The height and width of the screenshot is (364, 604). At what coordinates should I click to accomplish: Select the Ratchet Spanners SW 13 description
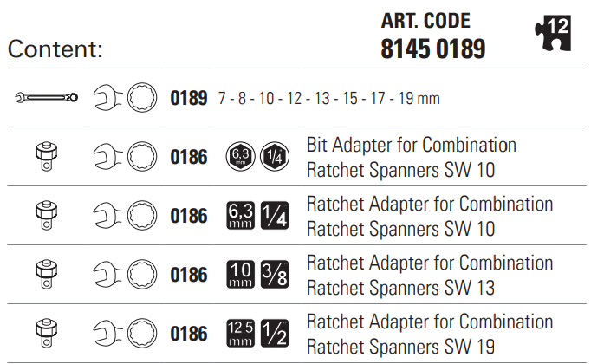tap(401, 287)
